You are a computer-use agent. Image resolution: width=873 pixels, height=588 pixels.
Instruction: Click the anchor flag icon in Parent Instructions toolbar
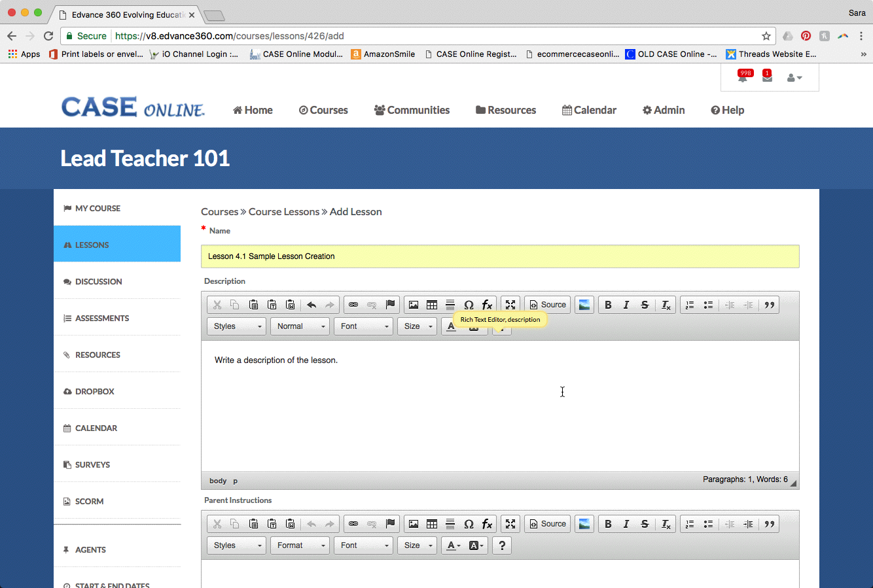pos(391,524)
